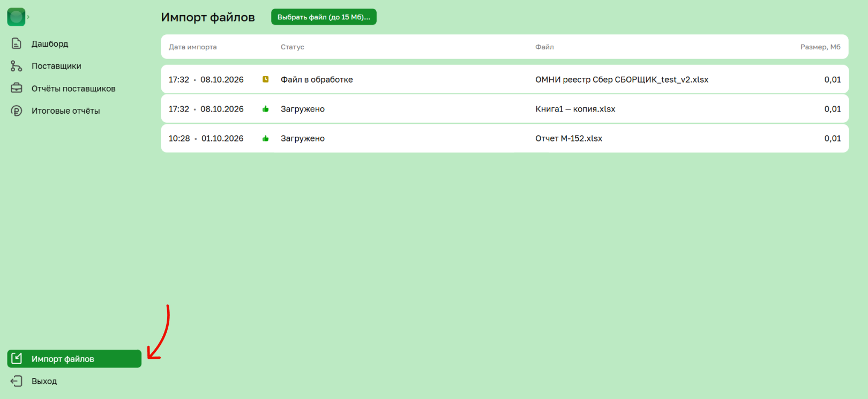Click size 0,01 for Книга1 — копия.xlsx
The height and width of the screenshot is (399, 868).
[x=833, y=109]
